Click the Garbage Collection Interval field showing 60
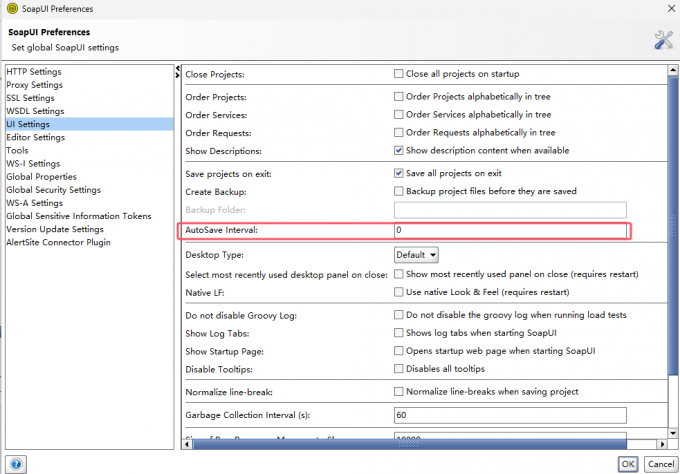Viewport: 680px width, 474px height. 510,415
